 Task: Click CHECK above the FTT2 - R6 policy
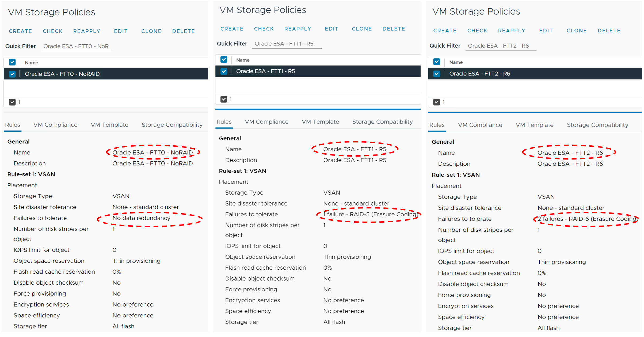tap(477, 31)
